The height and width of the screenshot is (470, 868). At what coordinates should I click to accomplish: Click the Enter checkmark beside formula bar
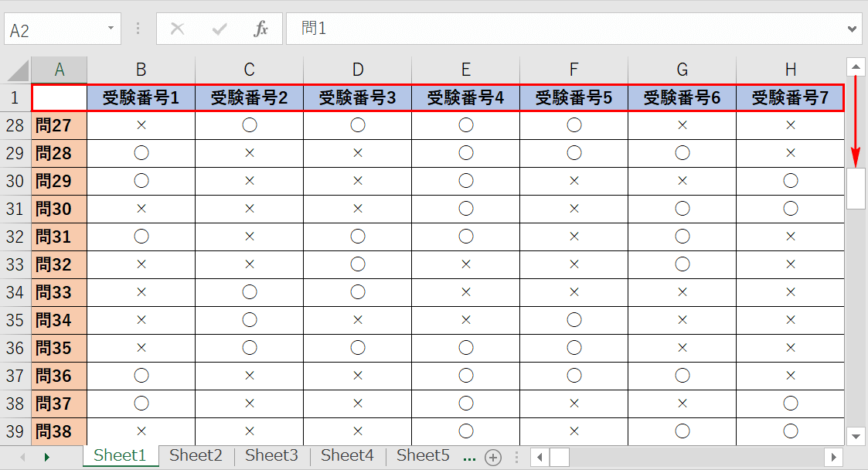219,29
